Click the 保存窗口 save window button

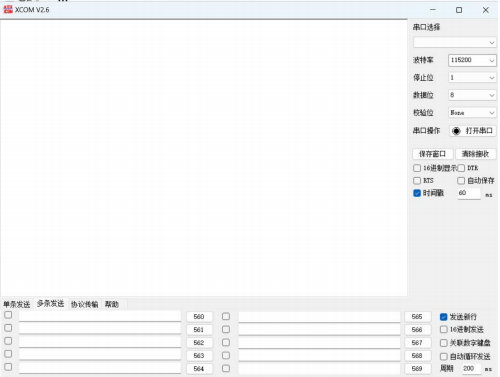432,154
